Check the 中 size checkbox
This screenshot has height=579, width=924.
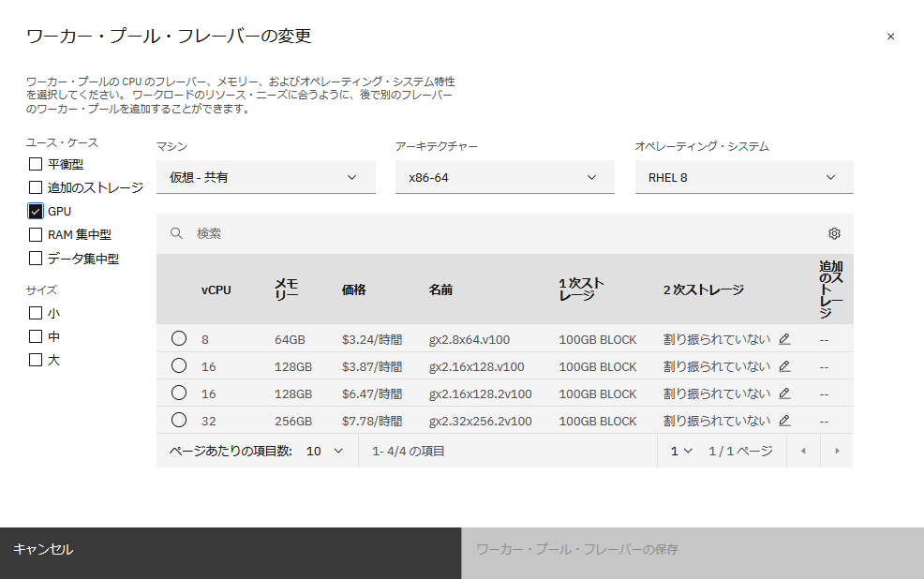[x=36, y=336]
